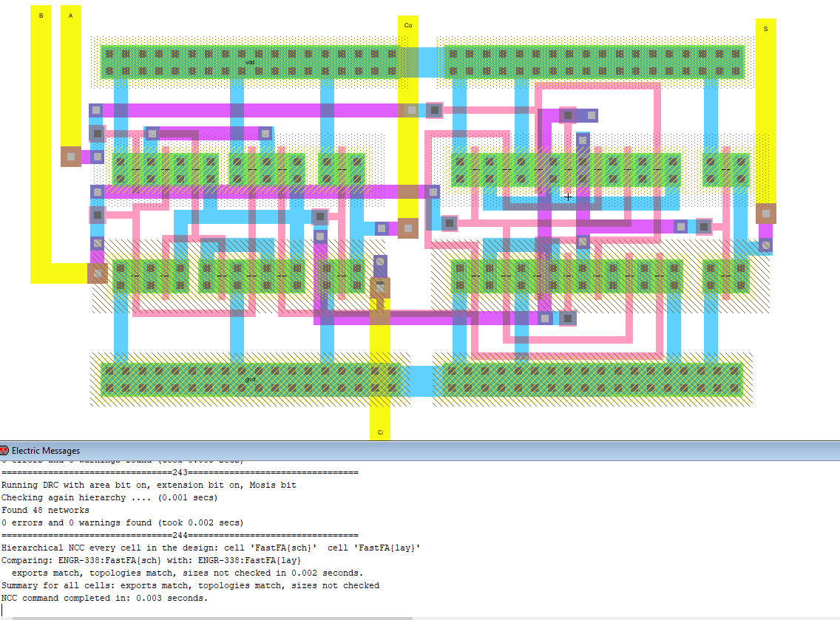840x620 pixels.
Task: Select the gnd rail label
Action: (251, 379)
